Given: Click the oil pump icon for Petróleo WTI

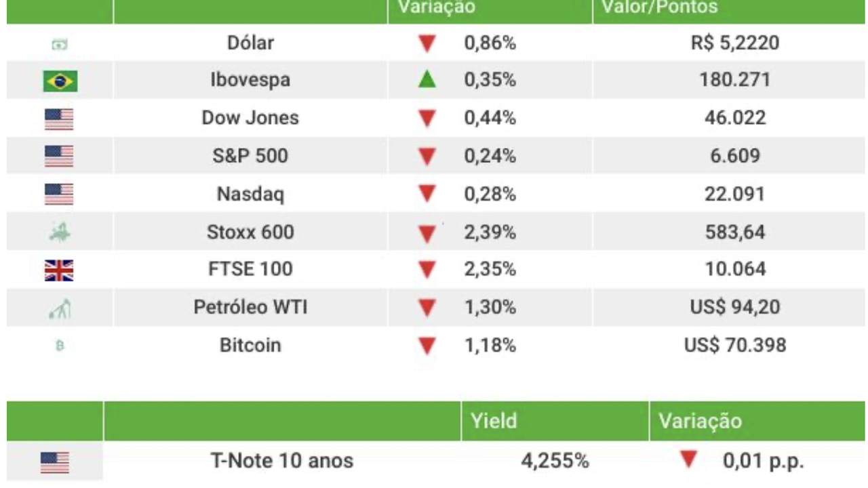Looking at the screenshot, I should click(60, 309).
